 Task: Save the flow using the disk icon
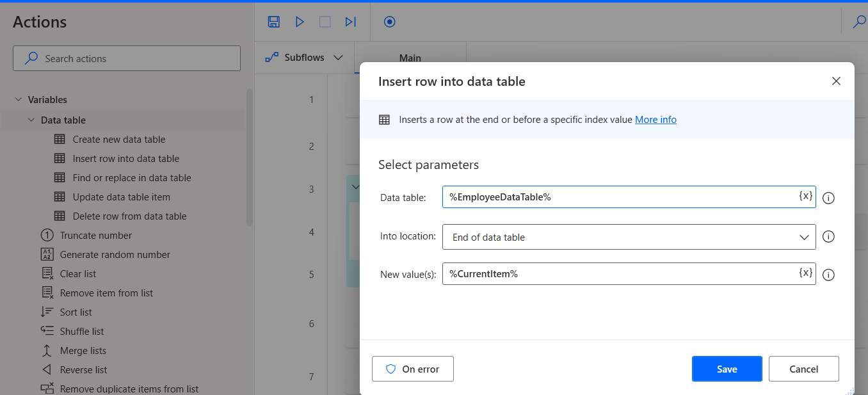pos(273,21)
